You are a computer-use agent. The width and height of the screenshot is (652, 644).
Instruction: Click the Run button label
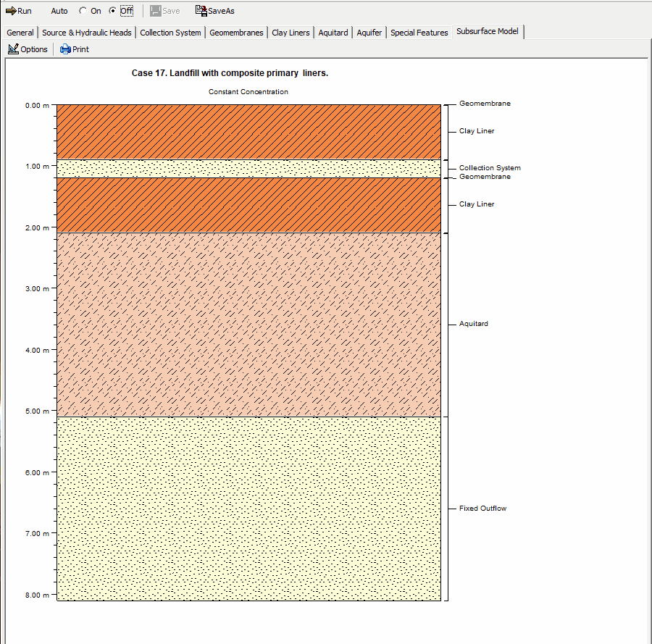tap(25, 11)
